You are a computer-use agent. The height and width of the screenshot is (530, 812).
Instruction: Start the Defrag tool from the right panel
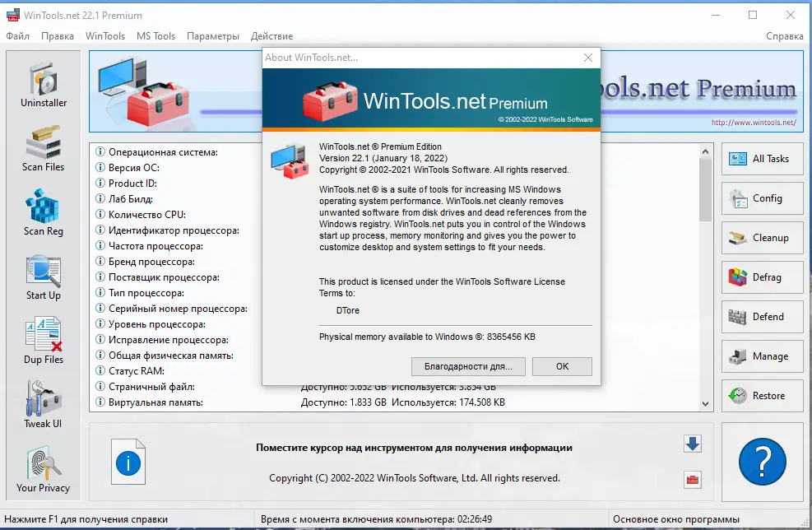[x=762, y=277]
